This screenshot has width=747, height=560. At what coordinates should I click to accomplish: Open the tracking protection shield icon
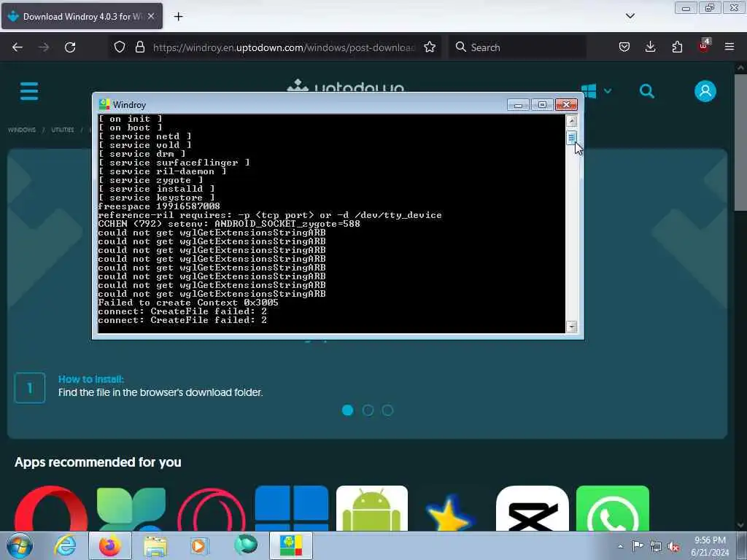pyautogui.click(x=120, y=47)
